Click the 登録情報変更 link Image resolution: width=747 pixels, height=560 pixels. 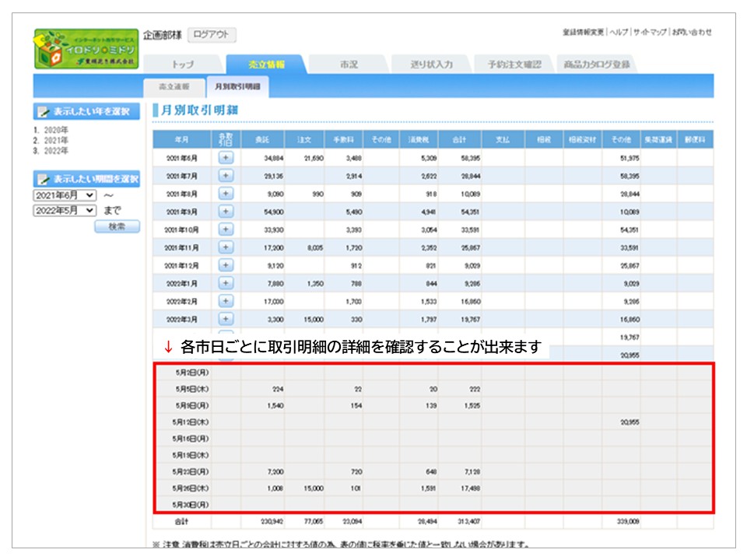(583, 33)
